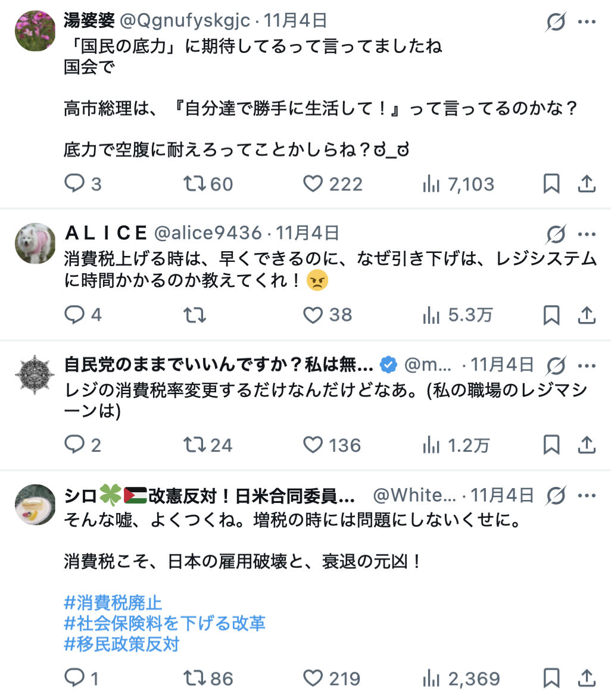This screenshot has width=611, height=700.
Task: Click ALICE's dog profile picture
Action: (35, 243)
